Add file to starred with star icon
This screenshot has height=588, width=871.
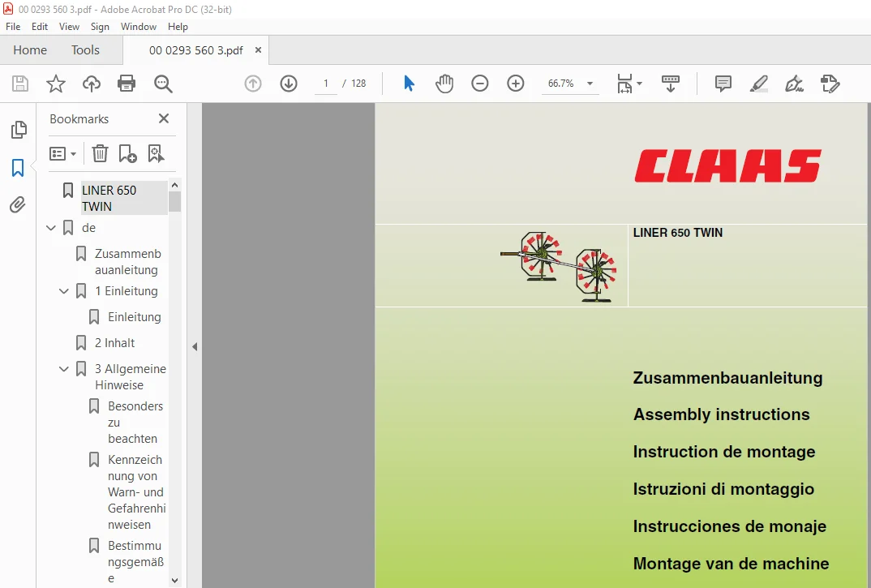click(55, 84)
